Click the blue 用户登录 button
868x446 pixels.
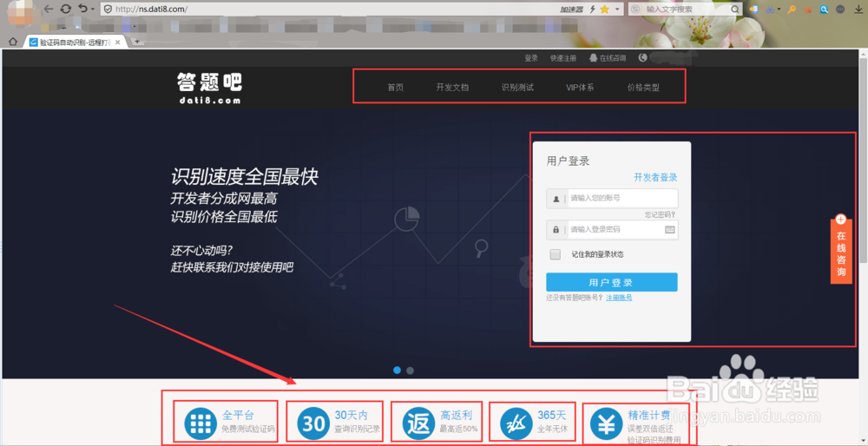pyautogui.click(x=612, y=282)
